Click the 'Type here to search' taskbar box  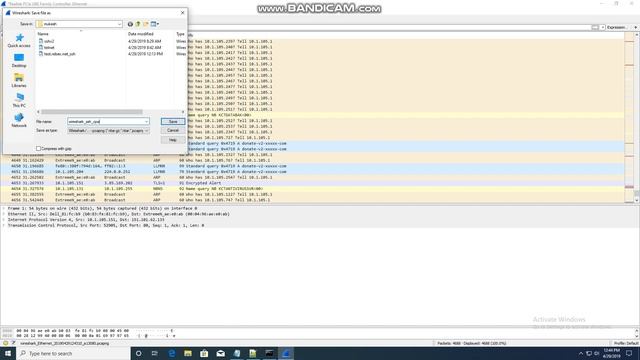tap(73, 353)
